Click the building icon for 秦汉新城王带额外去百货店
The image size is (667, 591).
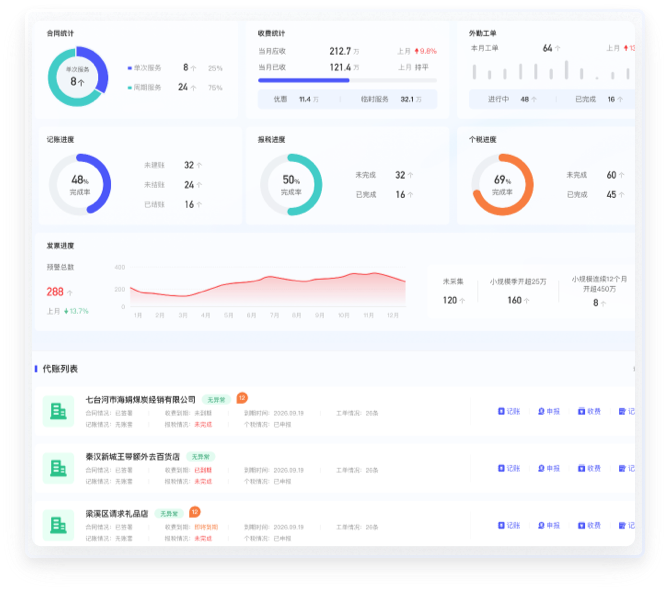click(58, 468)
